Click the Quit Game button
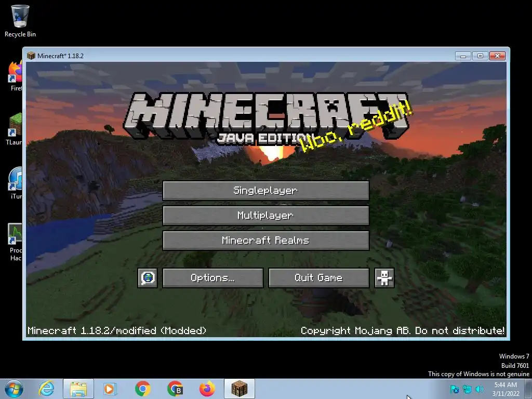532x399 pixels. [318, 278]
